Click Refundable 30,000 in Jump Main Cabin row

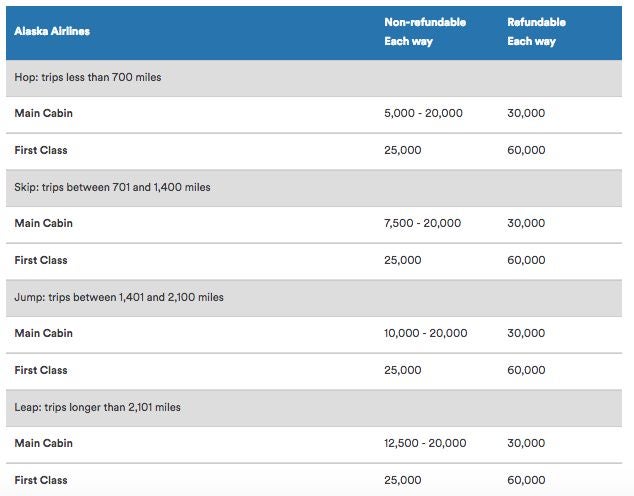(x=526, y=333)
